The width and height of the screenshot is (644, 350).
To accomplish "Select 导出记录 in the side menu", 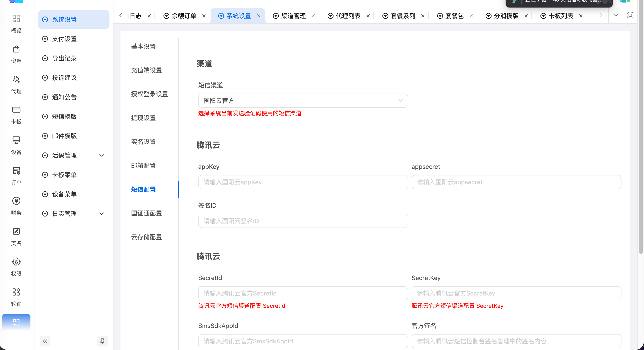I will coord(73,58).
